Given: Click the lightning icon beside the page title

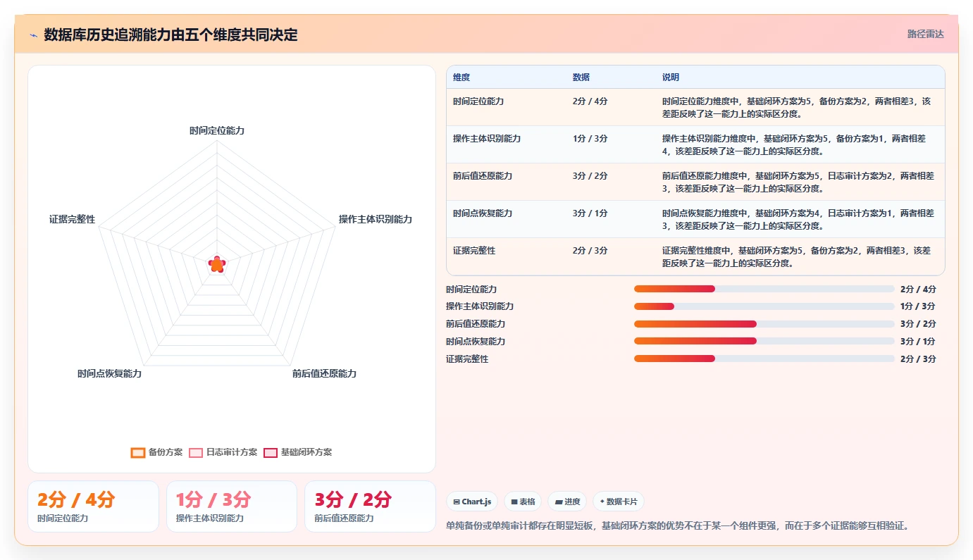Looking at the screenshot, I should click(x=34, y=35).
